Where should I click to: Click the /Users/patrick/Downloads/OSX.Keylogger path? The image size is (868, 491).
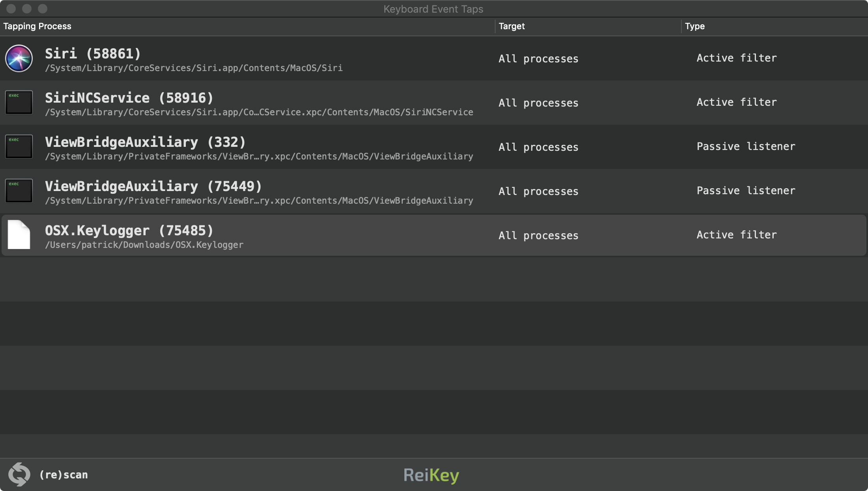pos(144,245)
